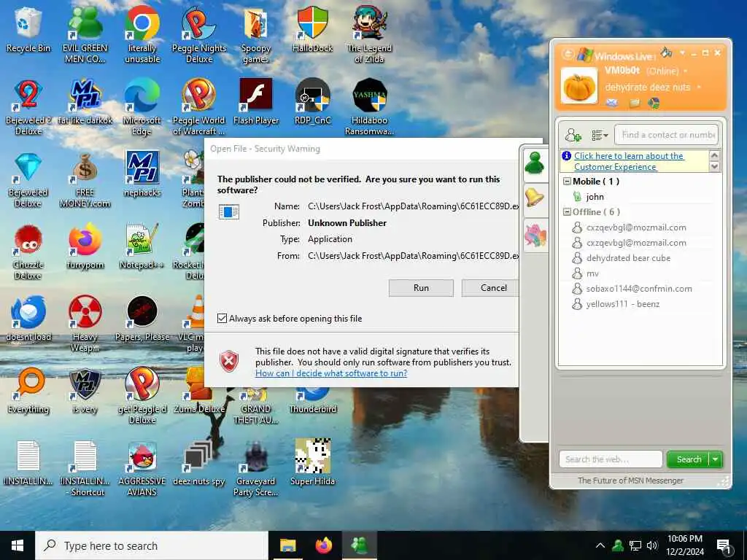The height and width of the screenshot is (560, 747).
Task: Collapse the Offline ( 6 ) contact group
Action: (x=567, y=212)
